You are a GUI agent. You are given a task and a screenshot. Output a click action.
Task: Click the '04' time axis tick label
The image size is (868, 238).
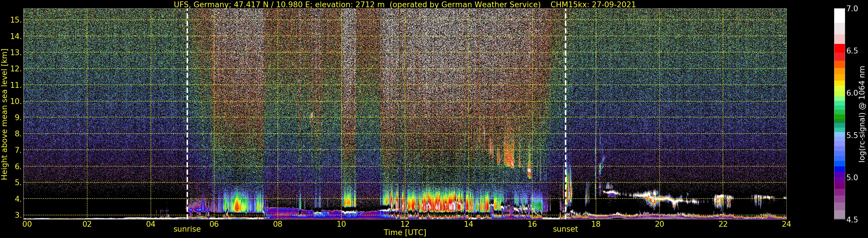point(151,224)
